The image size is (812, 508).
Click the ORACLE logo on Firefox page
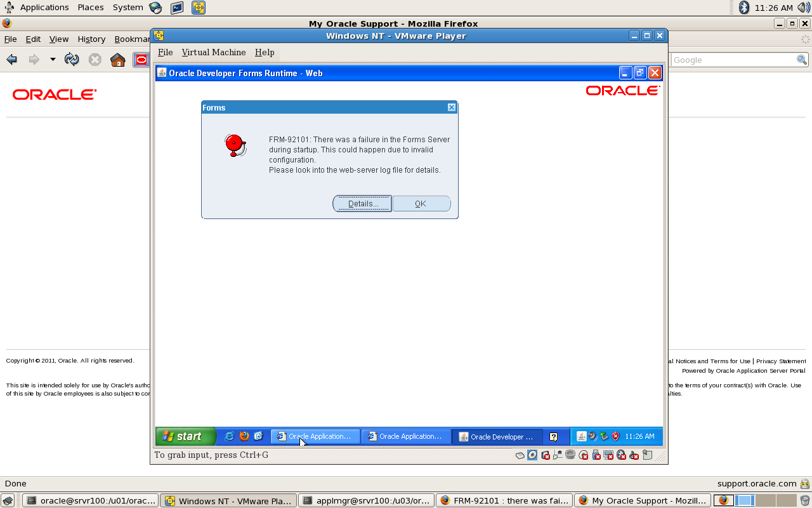(54, 94)
